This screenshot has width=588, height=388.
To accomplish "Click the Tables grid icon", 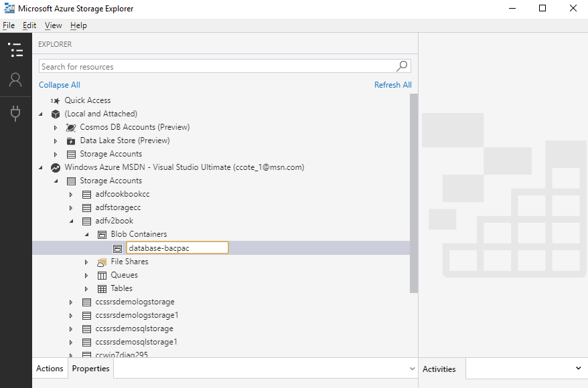I will (102, 289).
